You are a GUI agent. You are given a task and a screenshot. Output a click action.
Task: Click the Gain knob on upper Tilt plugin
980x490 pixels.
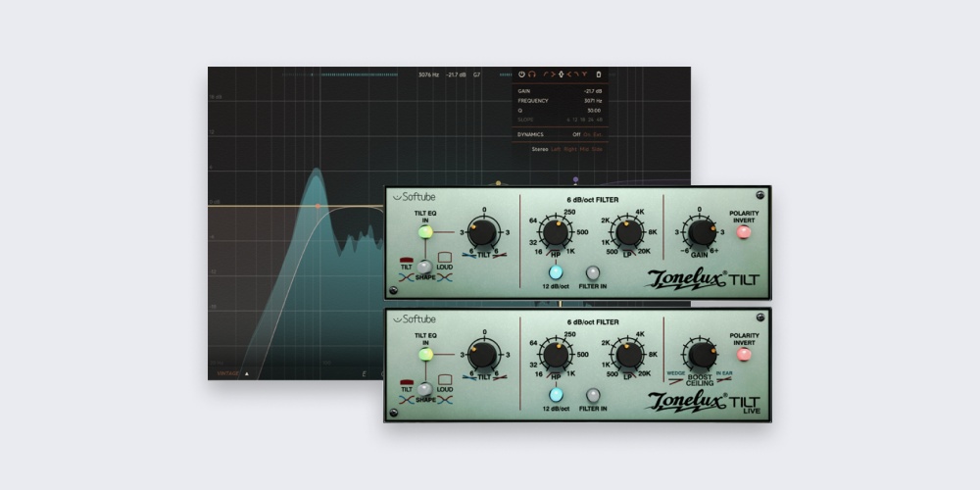(x=700, y=232)
